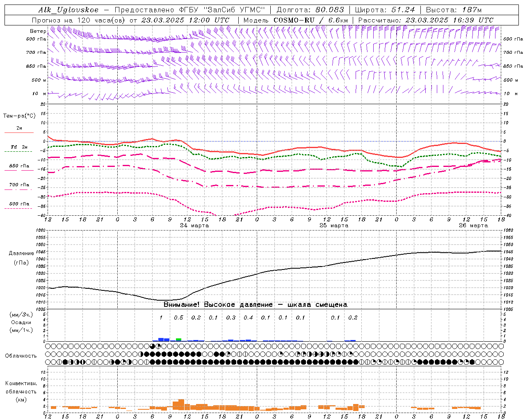Click the Широта: 51.24 value
The height and width of the screenshot is (420, 525).
click(385, 10)
